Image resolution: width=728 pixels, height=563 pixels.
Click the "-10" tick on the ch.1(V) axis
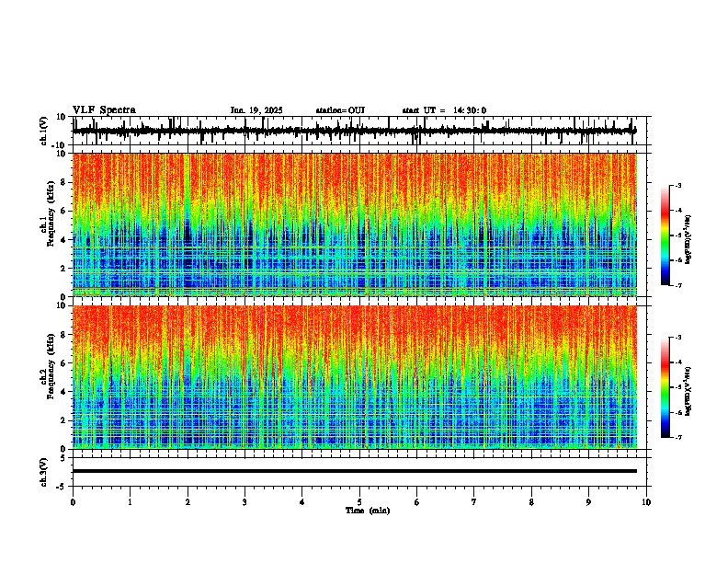[60, 145]
